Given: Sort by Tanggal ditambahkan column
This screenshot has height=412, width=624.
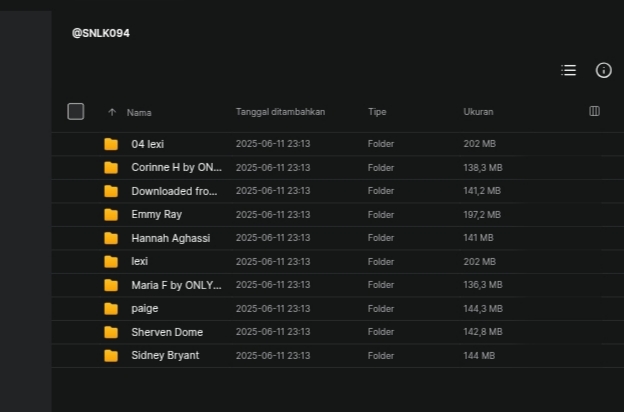Looking at the screenshot, I should tap(280, 112).
